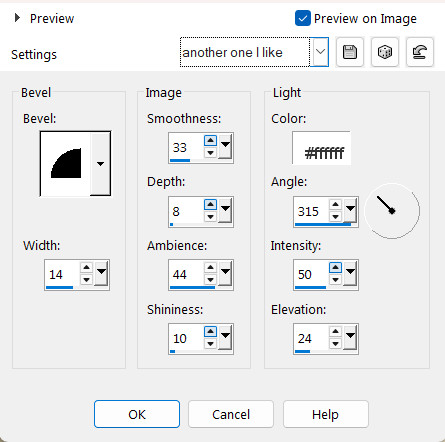Uncheck the Preview on Image checkbox
Image resolution: width=445 pixels, height=442 pixels.
pyautogui.click(x=303, y=18)
